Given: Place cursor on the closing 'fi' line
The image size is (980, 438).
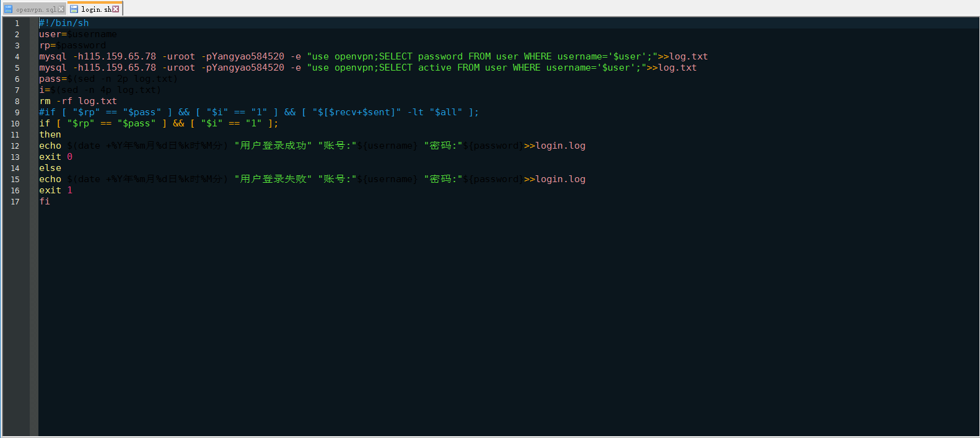Looking at the screenshot, I should point(45,202).
